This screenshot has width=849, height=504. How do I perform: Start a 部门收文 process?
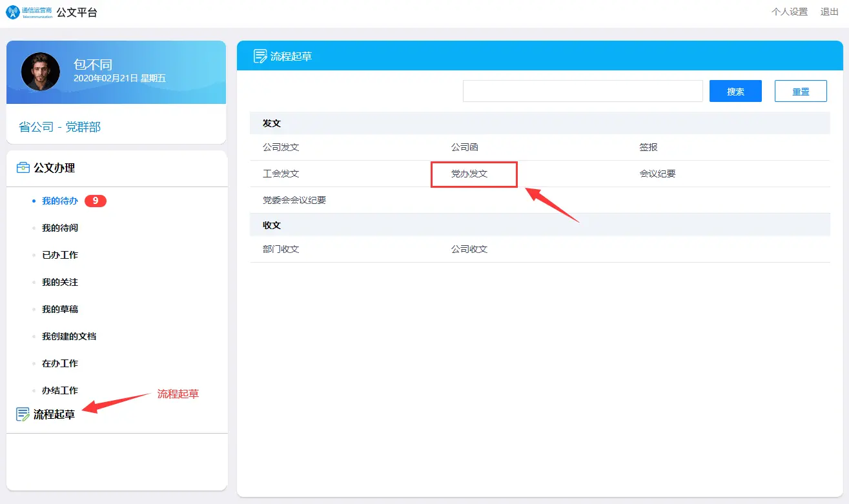click(281, 249)
